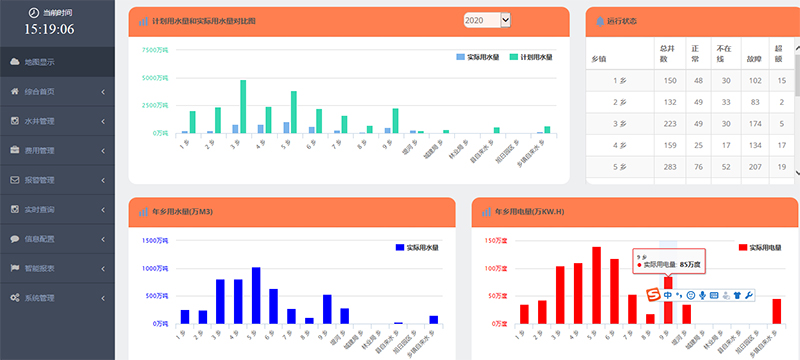Toggle 实际用水量 legend in the comparison chart
This screenshot has height=360, width=800.
tap(478, 58)
